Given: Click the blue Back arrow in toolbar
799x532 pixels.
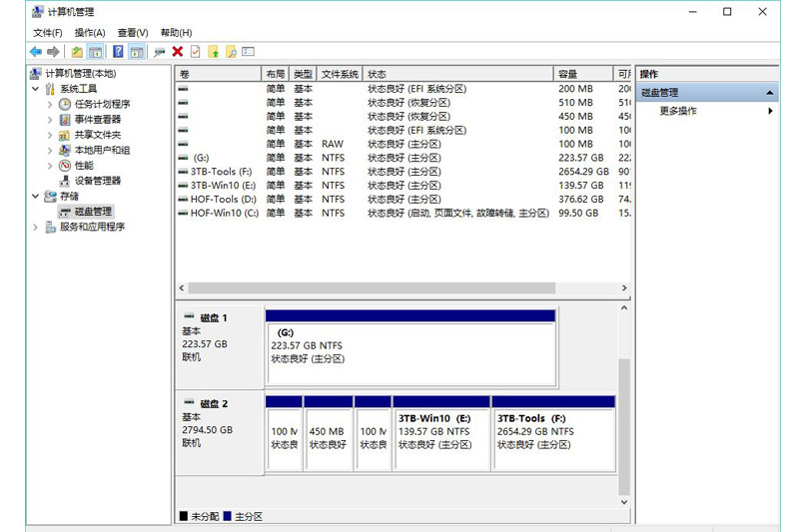Looking at the screenshot, I should click(36, 51).
